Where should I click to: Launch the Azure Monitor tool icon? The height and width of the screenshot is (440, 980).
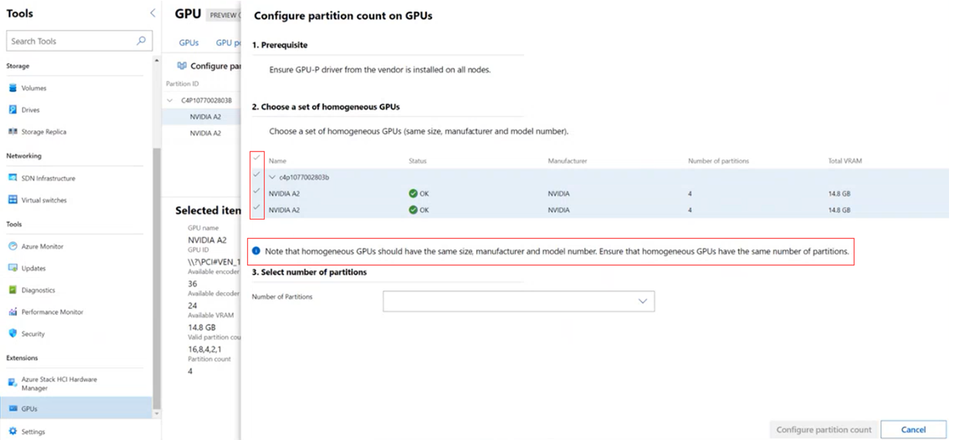(13, 246)
